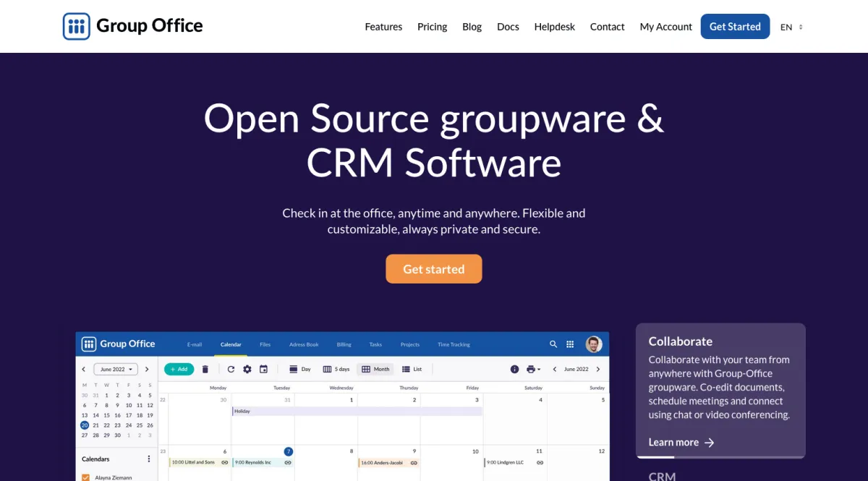Image resolution: width=868 pixels, height=481 pixels.
Task: Select date 20 in the mini calendar
Action: [x=85, y=425]
